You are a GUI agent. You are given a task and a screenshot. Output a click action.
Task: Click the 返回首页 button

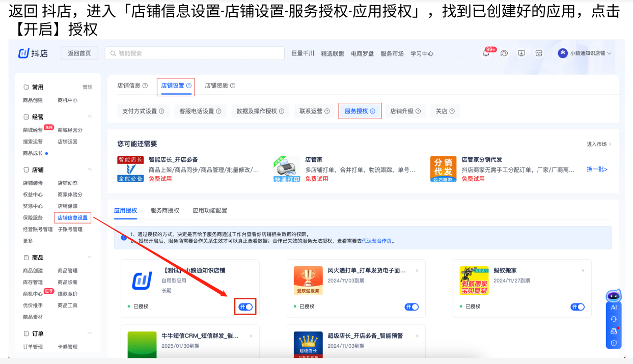[x=79, y=53]
